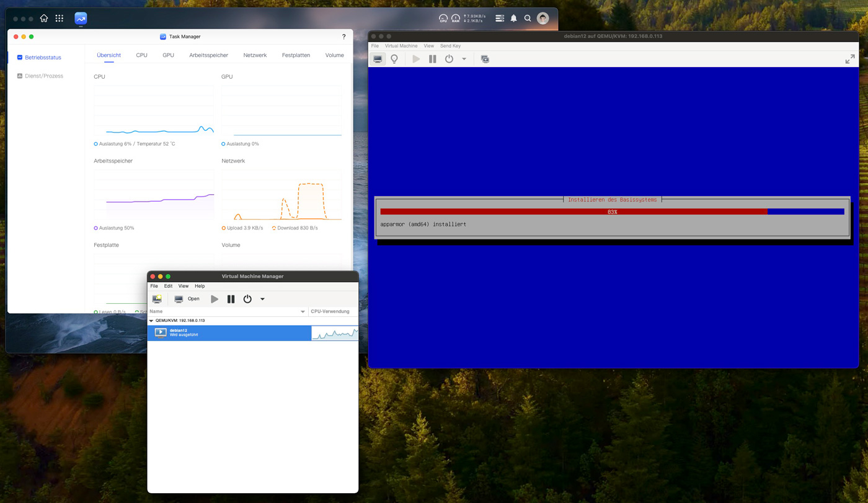
Task: Expand power options arrow in debian12 console
Action: pos(464,59)
